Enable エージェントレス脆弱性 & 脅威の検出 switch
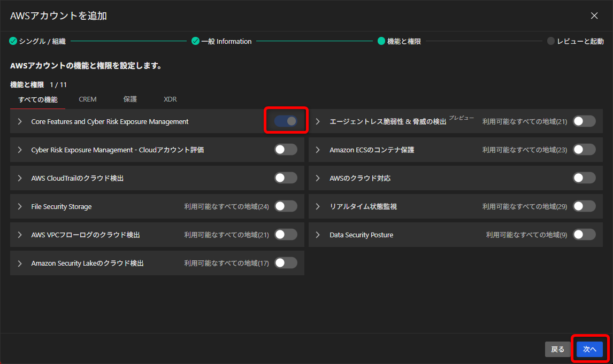This screenshot has width=613, height=364. (585, 121)
